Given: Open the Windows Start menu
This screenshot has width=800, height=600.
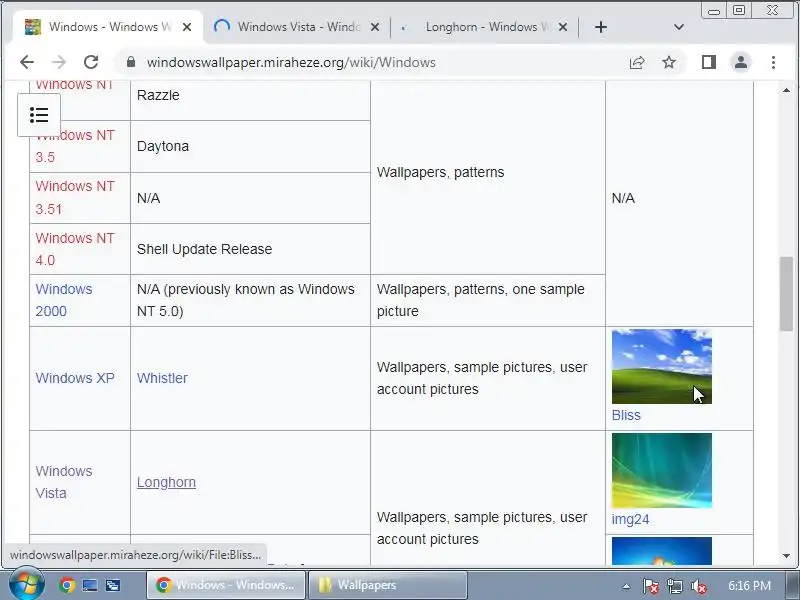Looking at the screenshot, I should point(27,585).
